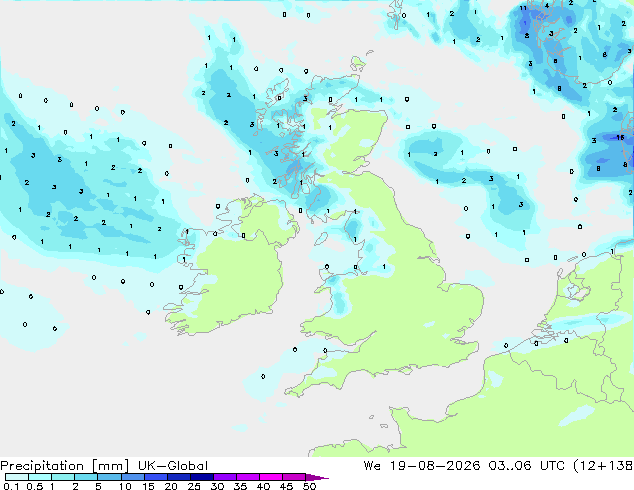
Task: Click the 15–20 mm legend color box
Action: [x=156, y=477]
